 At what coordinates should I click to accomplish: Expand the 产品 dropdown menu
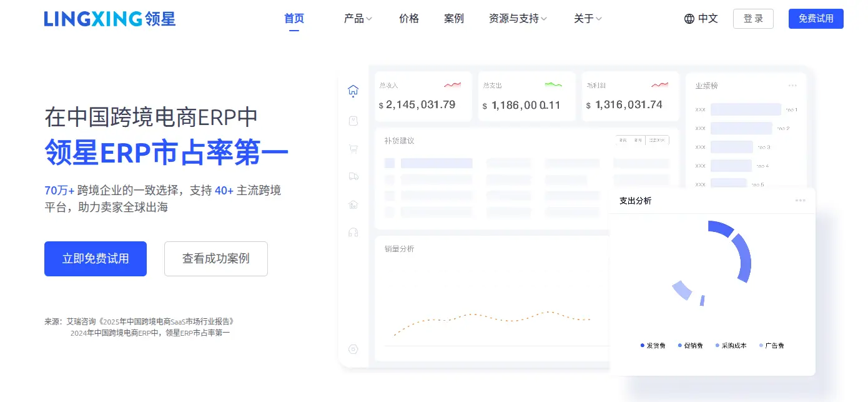(x=358, y=19)
